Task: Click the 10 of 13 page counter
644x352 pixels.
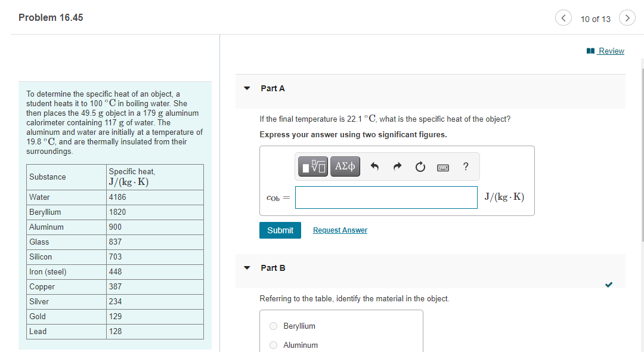Action: (595, 19)
